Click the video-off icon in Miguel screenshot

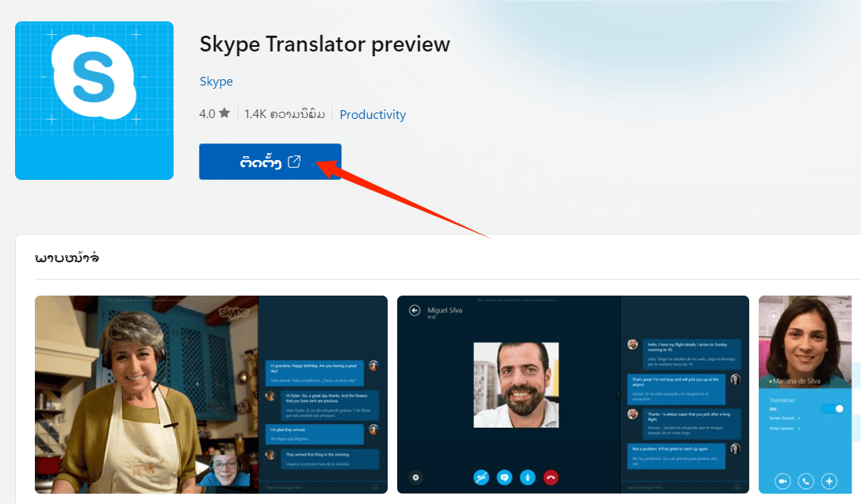click(481, 478)
